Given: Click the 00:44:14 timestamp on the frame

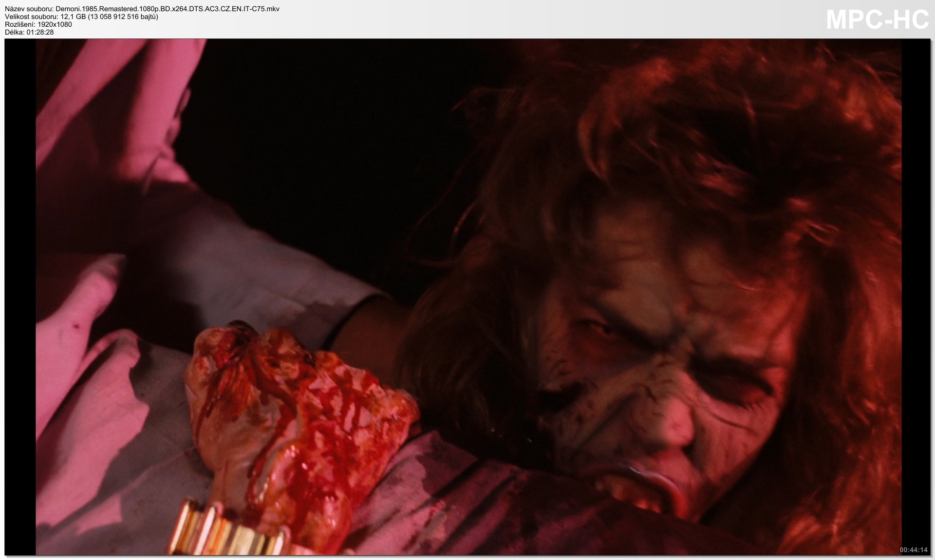Looking at the screenshot, I should point(913,550).
